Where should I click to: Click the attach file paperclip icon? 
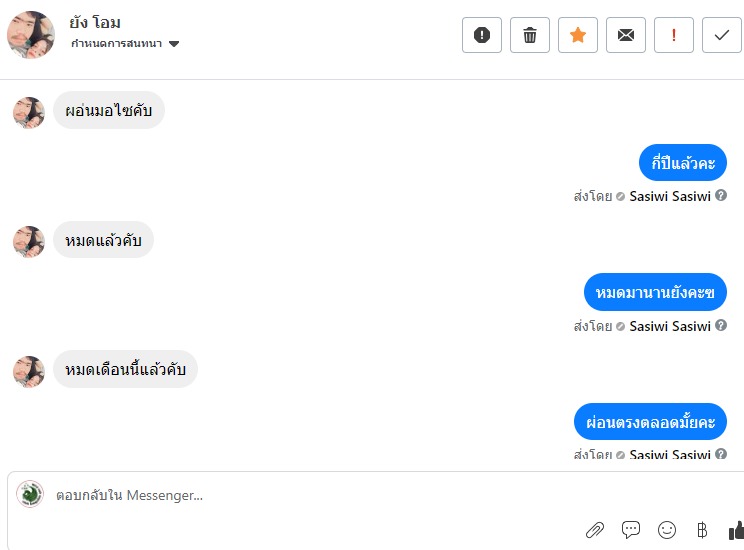[595, 529]
